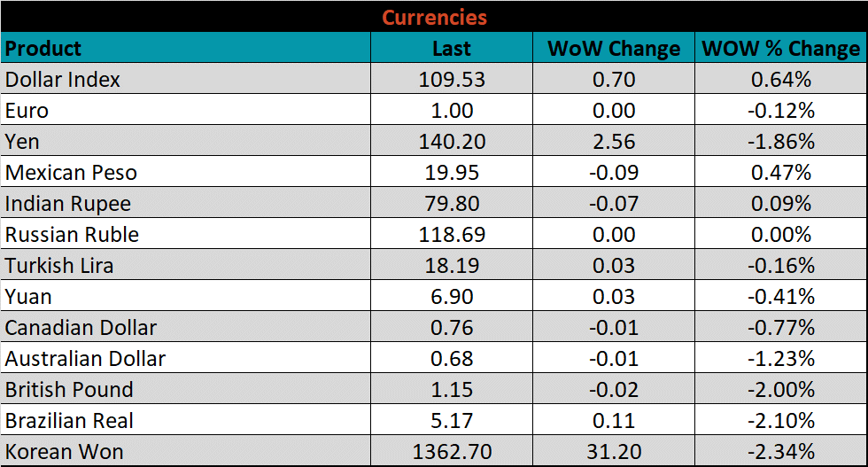The width and height of the screenshot is (868, 467).
Task: Select Dollar Index percent change 0.64%
Action: pyautogui.click(x=780, y=80)
